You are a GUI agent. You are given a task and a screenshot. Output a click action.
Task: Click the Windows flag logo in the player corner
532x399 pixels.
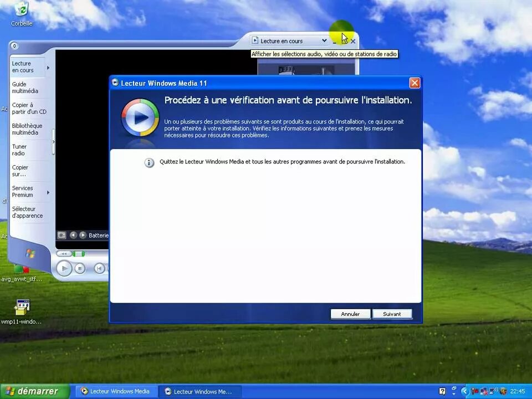pyautogui.click(x=30, y=253)
